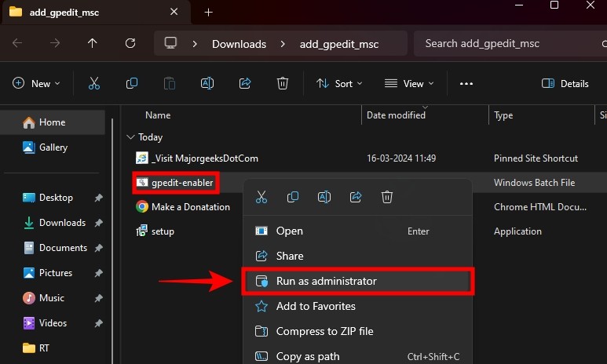This screenshot has height=364, width=607.
Task: Select the add_gpedit_msc tab
Action: tap(96, 13)
